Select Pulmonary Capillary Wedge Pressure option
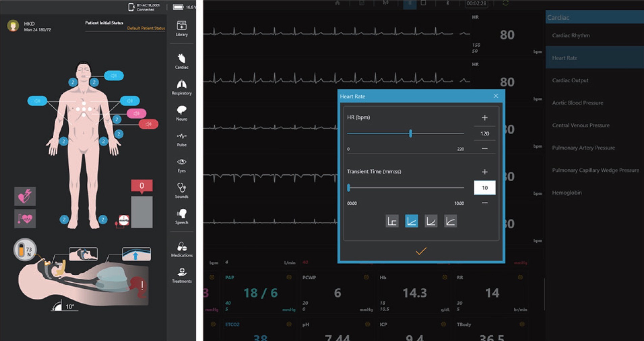This screenshot has height=341, width=644. click(595, 170)
